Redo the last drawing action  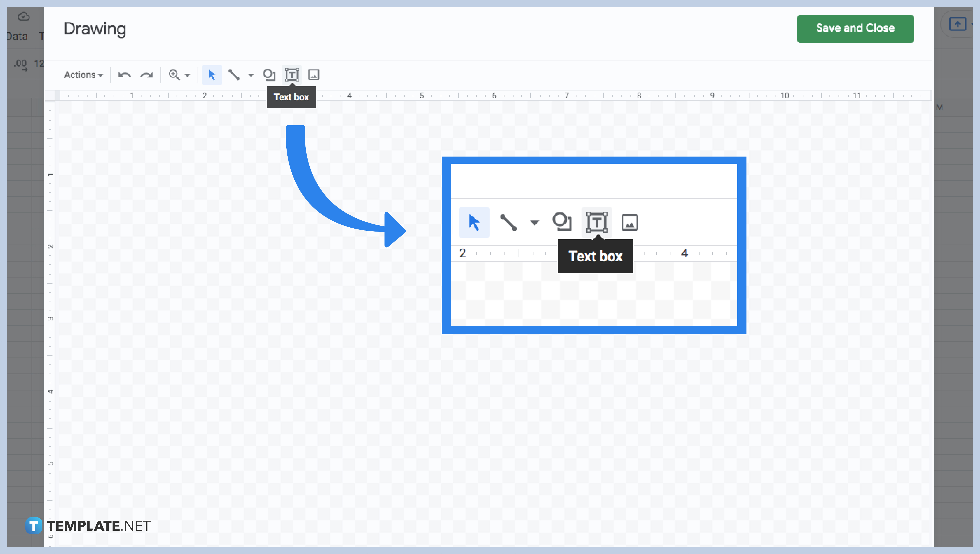[x=147, y=75]
